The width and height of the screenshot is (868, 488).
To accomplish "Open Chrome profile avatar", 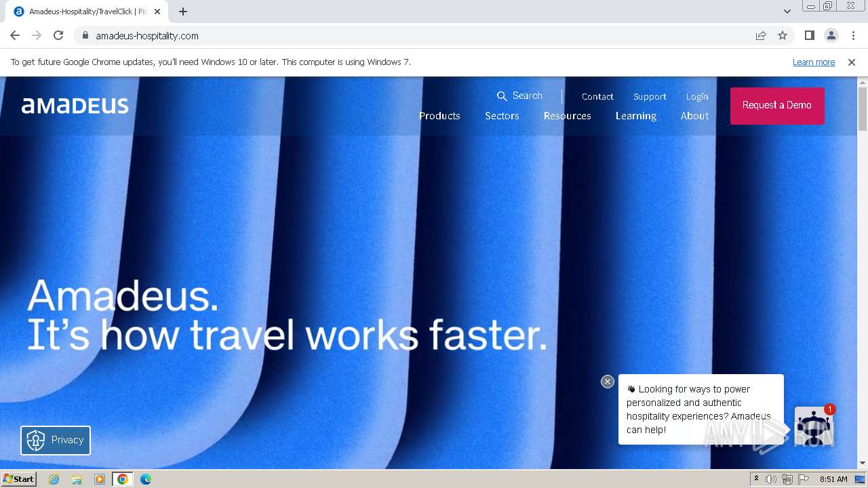I will click(x=831, y=35).
